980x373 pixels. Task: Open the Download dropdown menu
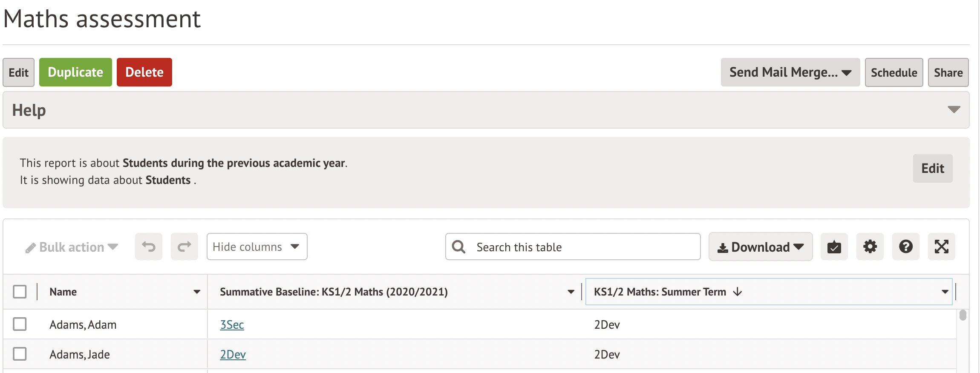click(761, 247)
